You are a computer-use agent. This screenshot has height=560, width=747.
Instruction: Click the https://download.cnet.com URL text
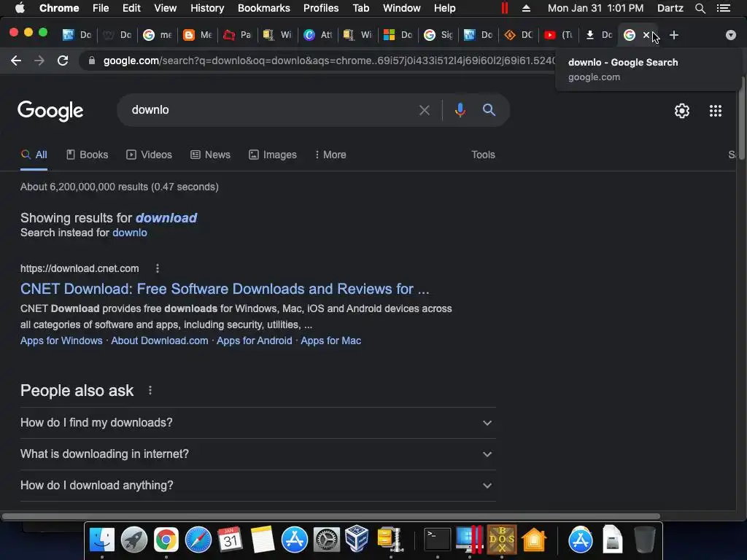(80, 268)
